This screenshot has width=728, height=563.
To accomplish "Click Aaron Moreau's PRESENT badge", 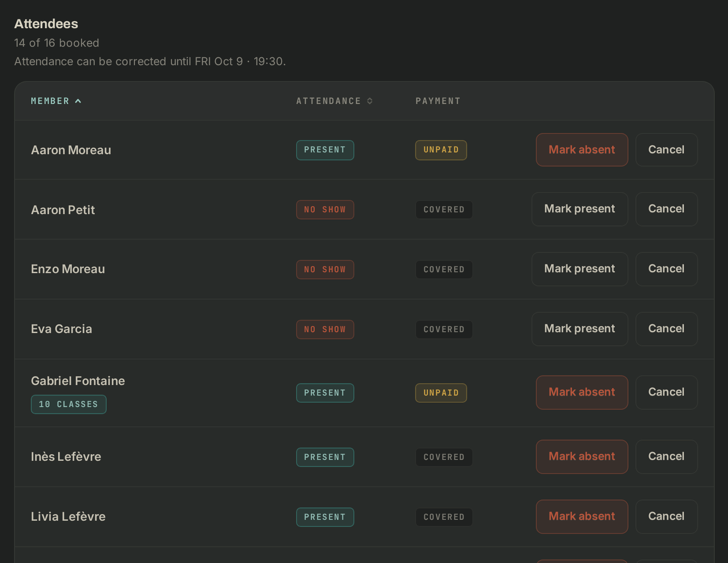I will point(325,150).
